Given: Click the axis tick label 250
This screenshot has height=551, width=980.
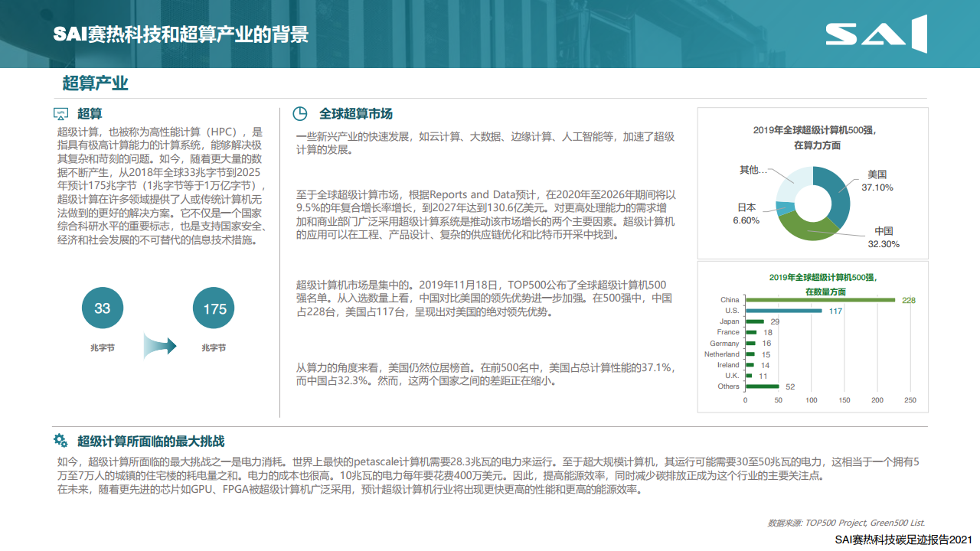Looking at the screenshot, I should coord(910,400).
